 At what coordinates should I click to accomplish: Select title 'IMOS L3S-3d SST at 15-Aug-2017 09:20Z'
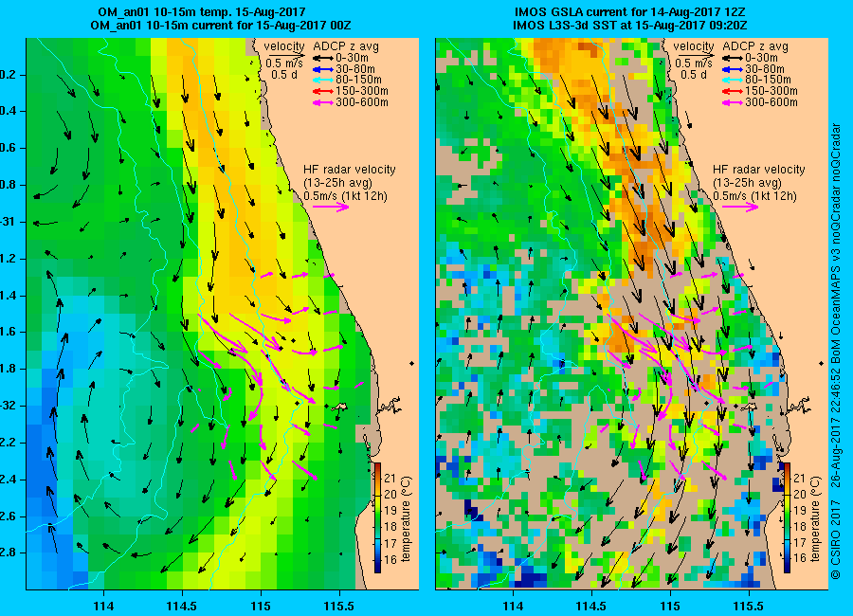point(630,25)
